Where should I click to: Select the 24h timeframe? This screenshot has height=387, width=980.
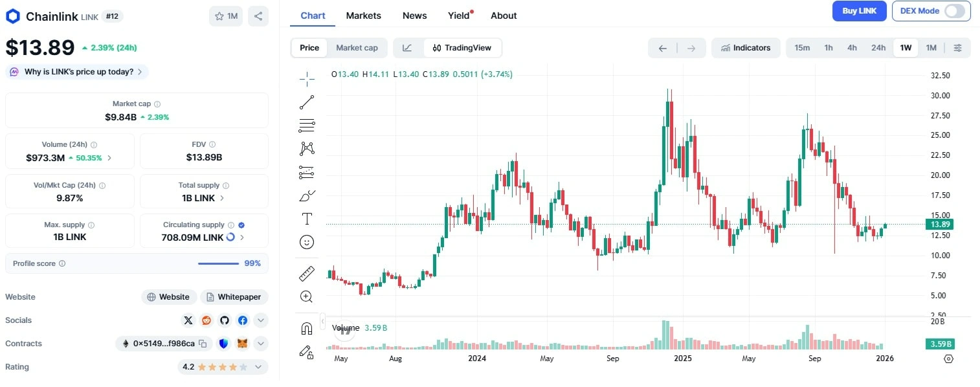point(878,48)
